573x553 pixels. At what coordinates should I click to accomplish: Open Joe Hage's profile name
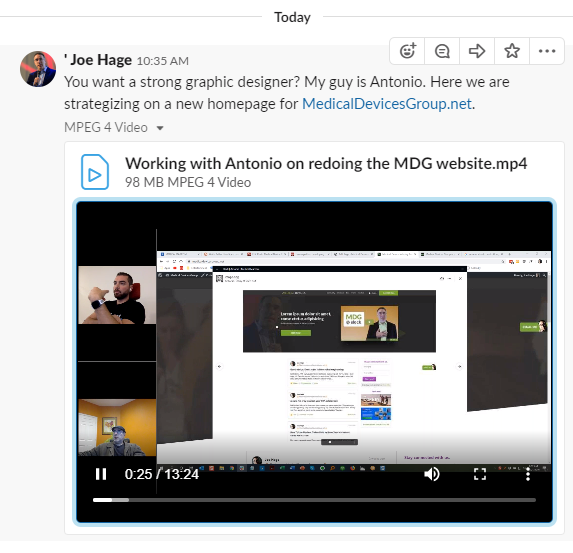(x=101, y=60)
